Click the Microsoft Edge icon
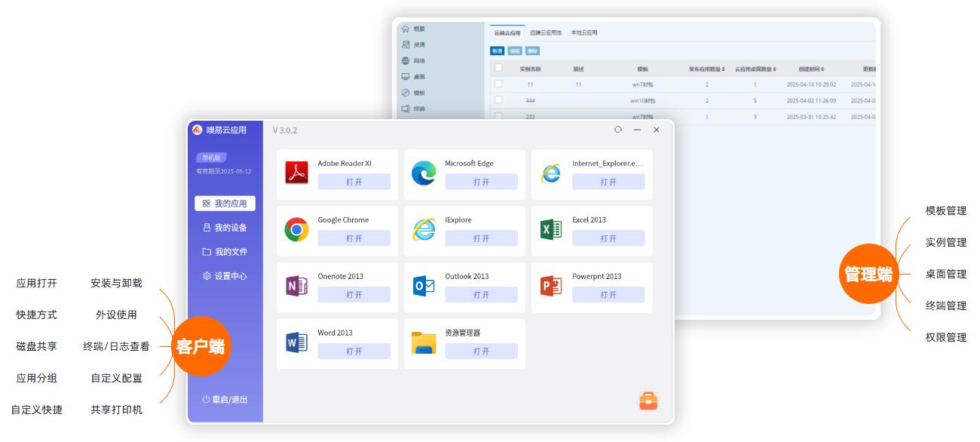 pyautogui.click(x=424, y=173)
